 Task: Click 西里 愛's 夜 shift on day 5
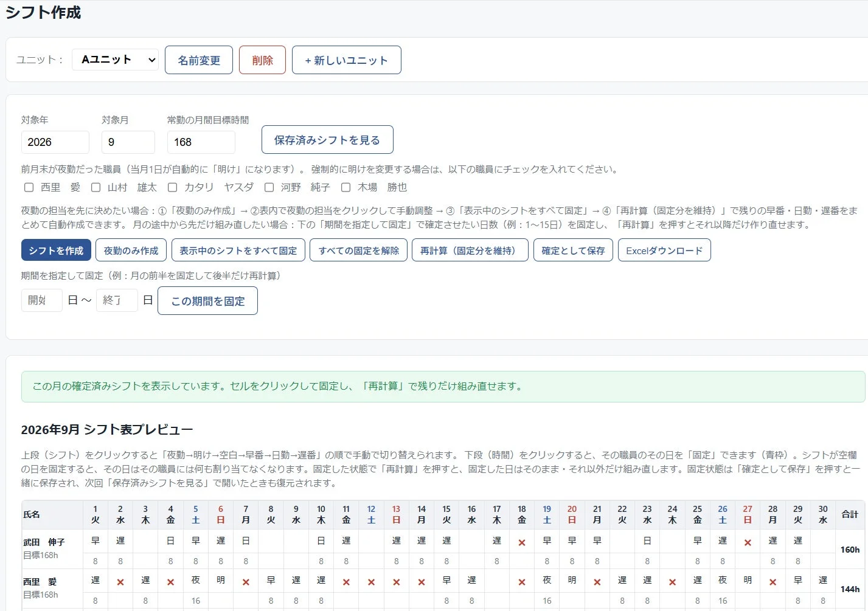pyautogui.click(x=196, y=580)
